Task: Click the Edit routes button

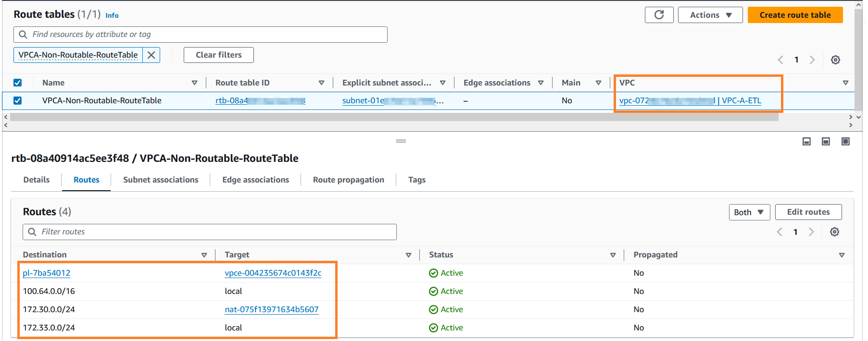Action: pos(808,212)
